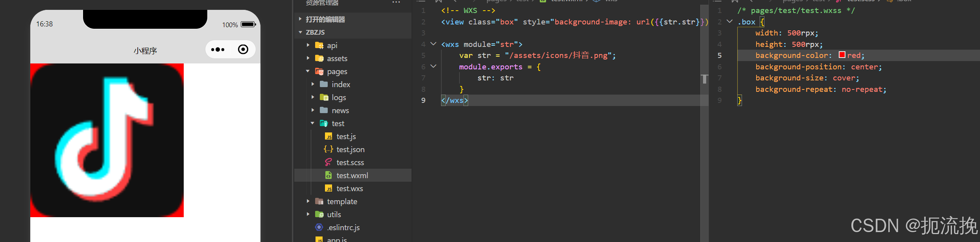Screen dimensions: 980x242
Task: Click the width: 500rpx declaration
Action: 787,33
